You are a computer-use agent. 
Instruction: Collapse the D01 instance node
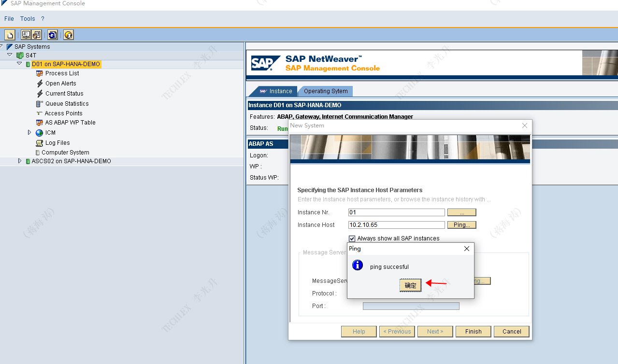point(19,64)
